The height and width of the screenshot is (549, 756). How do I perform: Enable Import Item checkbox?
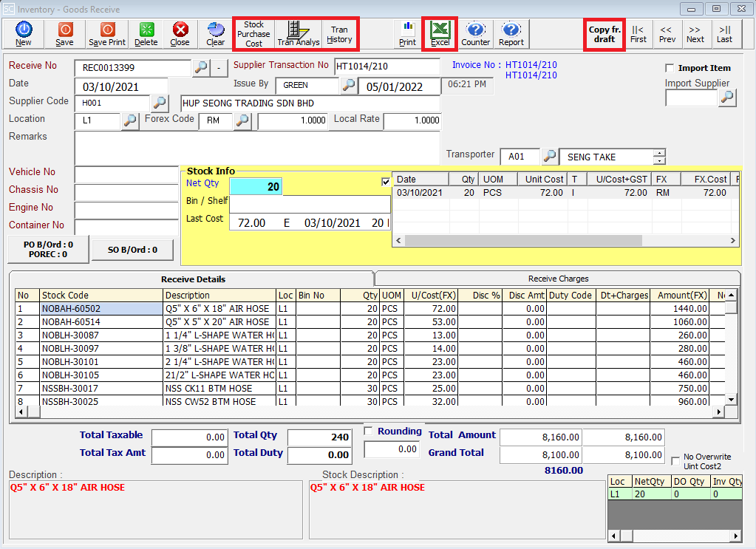coord(670,68)
